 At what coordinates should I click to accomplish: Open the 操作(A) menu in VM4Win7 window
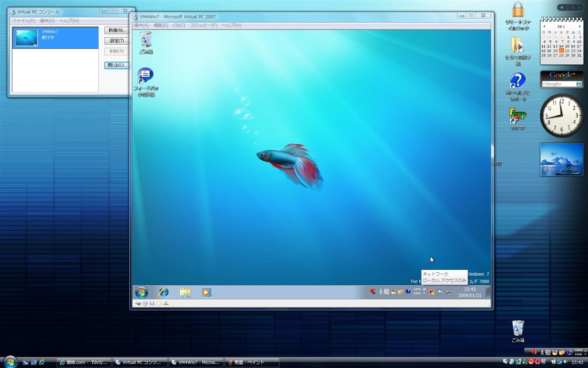pos(141,25)
